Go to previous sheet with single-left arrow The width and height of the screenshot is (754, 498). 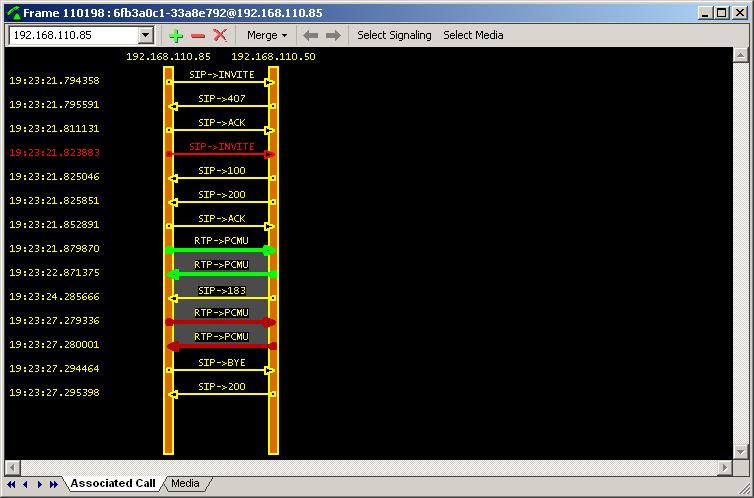25,484
